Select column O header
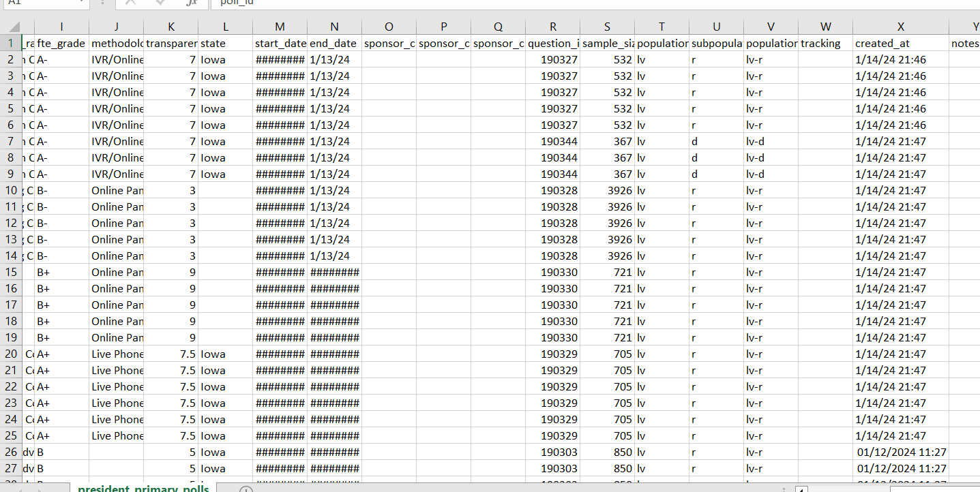The image size is (980, 492). pos(389,27)
